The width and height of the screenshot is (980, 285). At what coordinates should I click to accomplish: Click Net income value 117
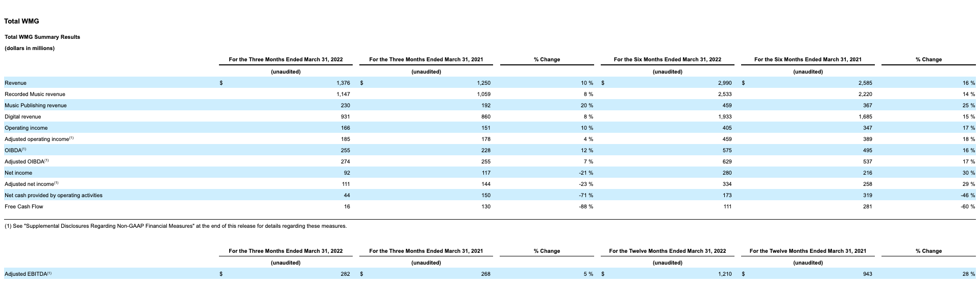pyautogui.click(x=486, y=173)
